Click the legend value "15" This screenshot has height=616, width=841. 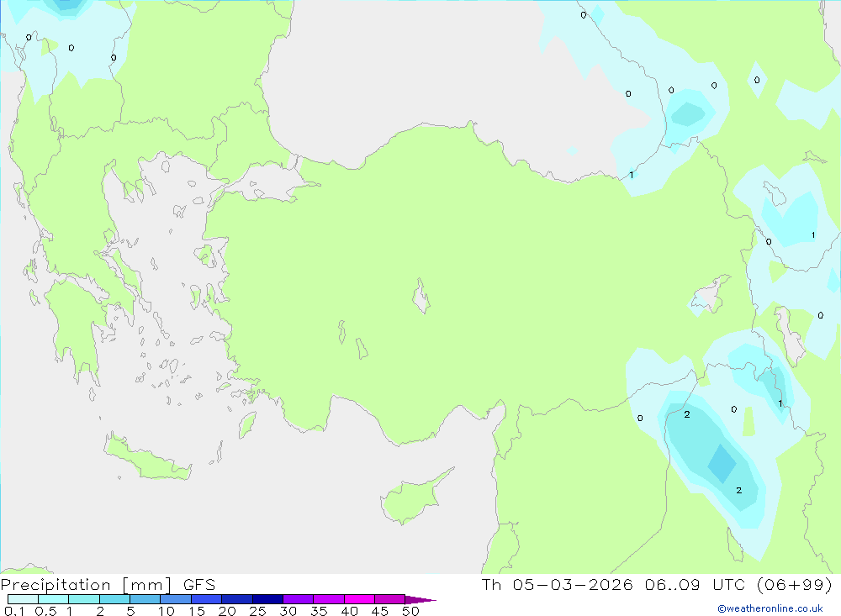(197, 611)
